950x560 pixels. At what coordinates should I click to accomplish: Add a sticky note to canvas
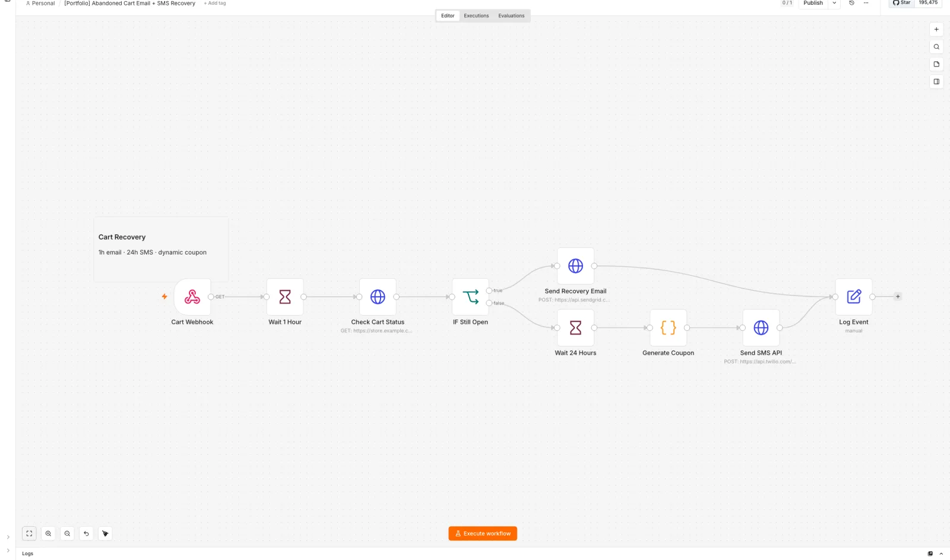tap(936, 64)
